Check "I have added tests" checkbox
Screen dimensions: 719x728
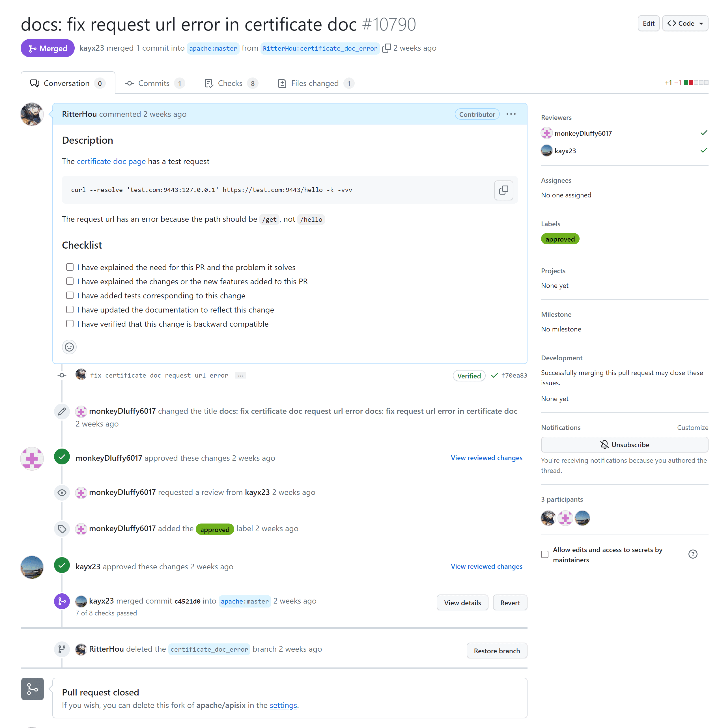point(70,296)
